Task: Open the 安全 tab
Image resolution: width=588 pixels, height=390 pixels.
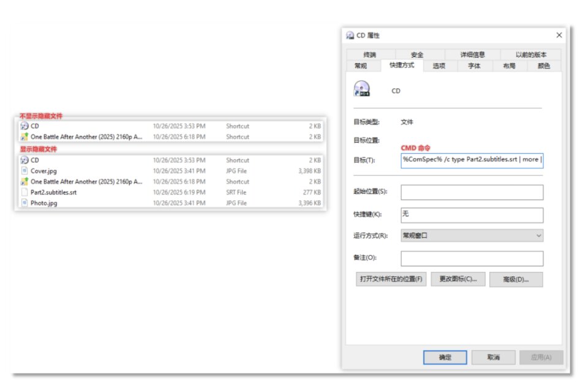Action: point(417,54)
